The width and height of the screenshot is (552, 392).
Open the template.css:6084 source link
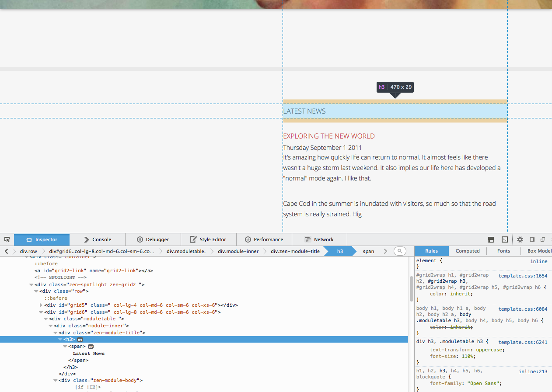pos(523,309)
